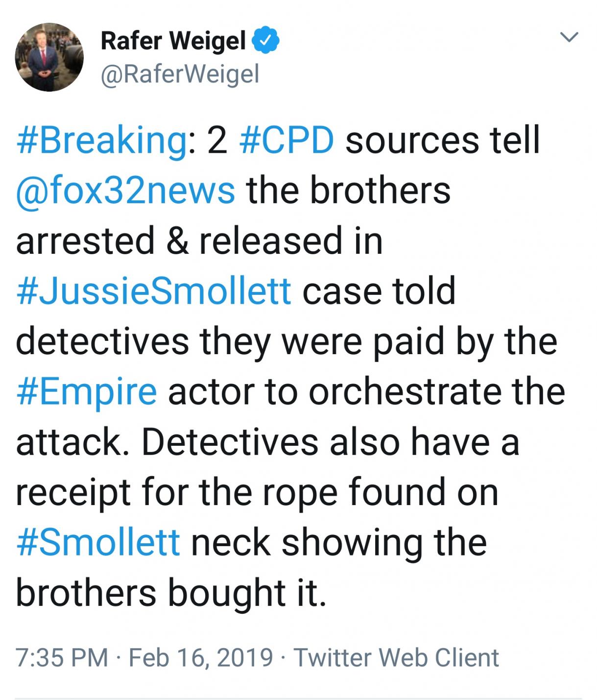The width and height of the screenshot is (597, 700).
Task: Click the #Empire hashtag
Action: pos(87,392)
